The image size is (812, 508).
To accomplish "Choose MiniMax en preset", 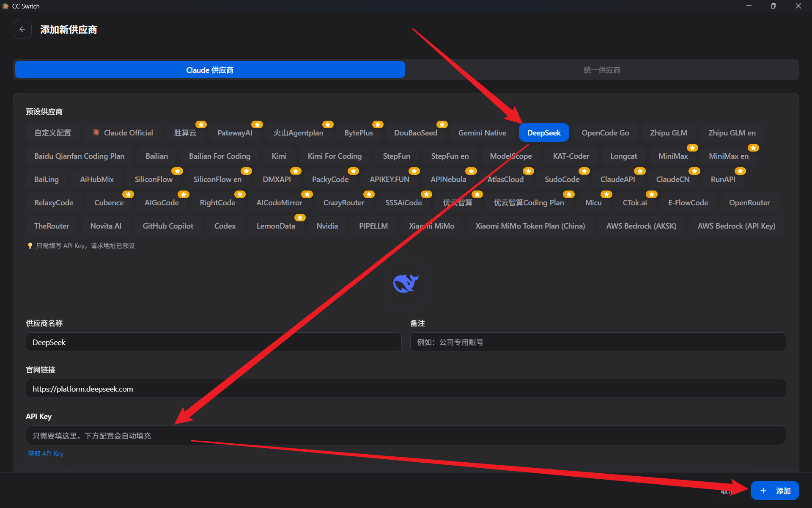I will [x=729, y=156].
